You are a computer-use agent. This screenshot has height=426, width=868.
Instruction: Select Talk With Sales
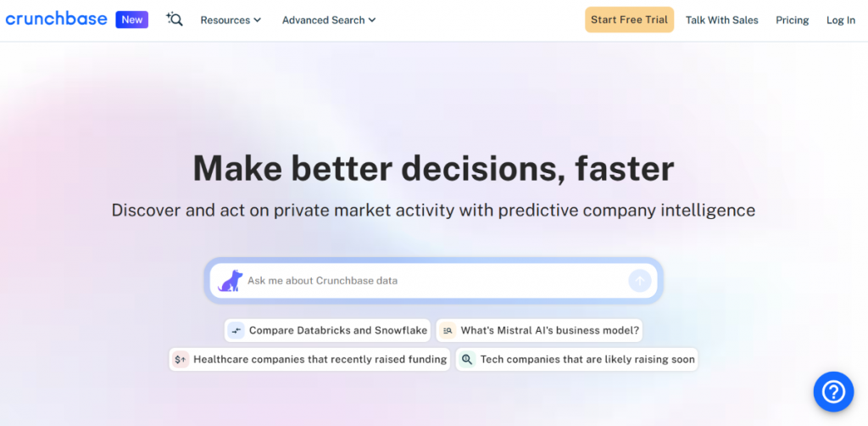[722, 20]
